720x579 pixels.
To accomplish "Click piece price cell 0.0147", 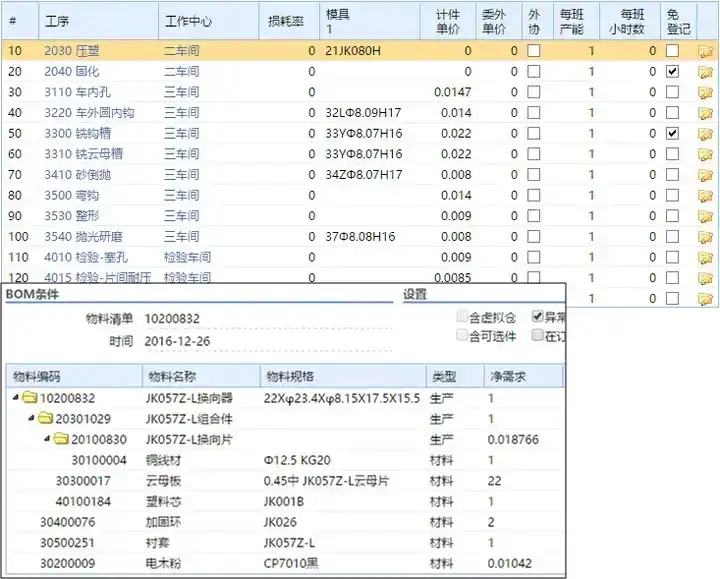I will (452, 92).
